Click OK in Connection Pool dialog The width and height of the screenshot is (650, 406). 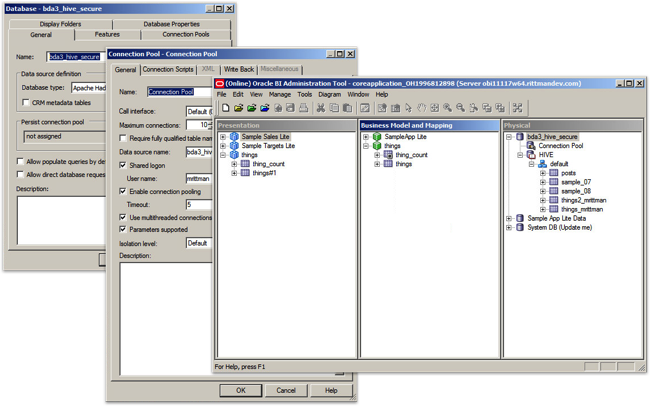(x=241, y=390)
